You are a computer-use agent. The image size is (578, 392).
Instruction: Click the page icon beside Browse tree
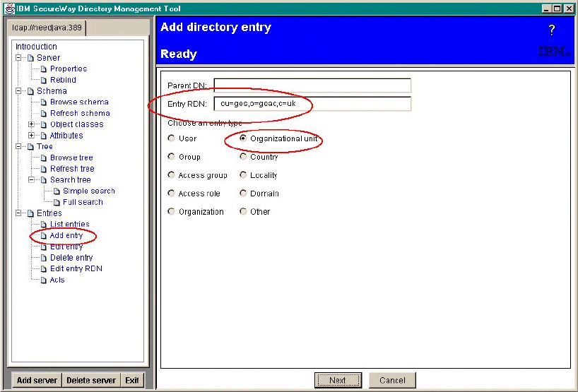[44, 158]
